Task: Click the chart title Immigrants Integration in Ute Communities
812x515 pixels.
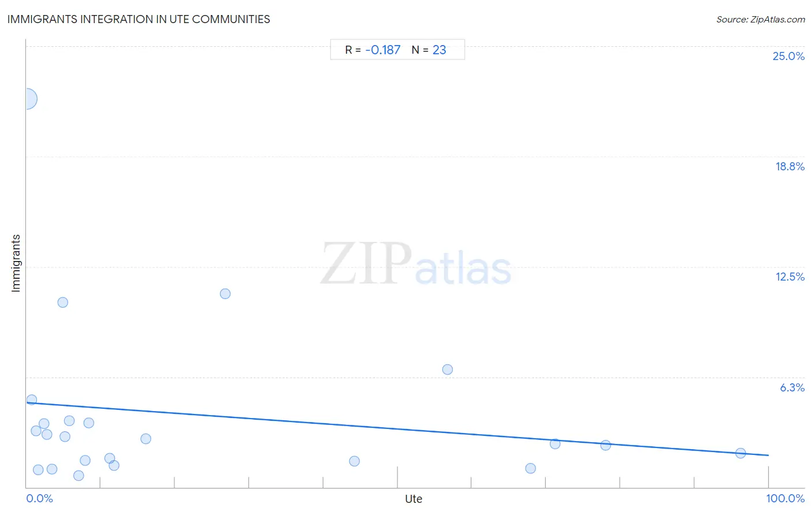Action: click(139, 19)
